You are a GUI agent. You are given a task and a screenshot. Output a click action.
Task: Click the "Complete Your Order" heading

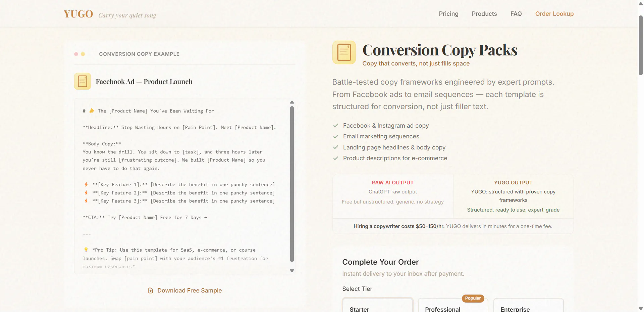tap(380, 262)
